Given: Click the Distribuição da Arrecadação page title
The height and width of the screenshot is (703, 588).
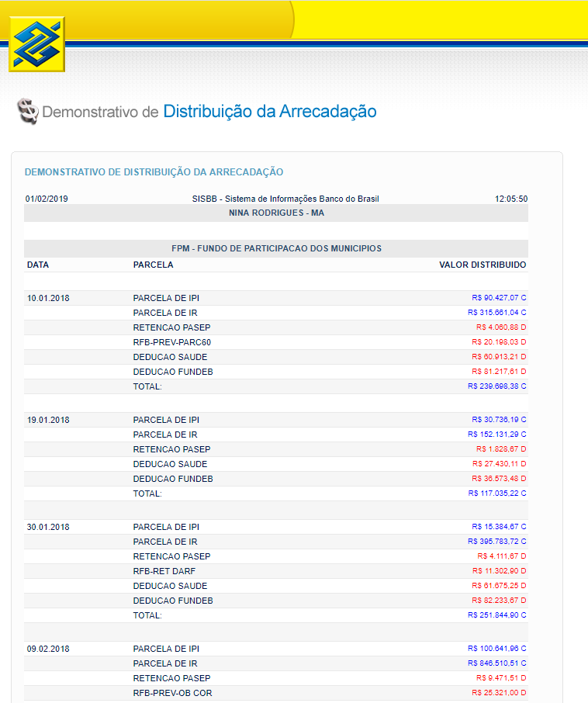Looking at the screenshot, I should pyautogui.click(x=269, y=112).
